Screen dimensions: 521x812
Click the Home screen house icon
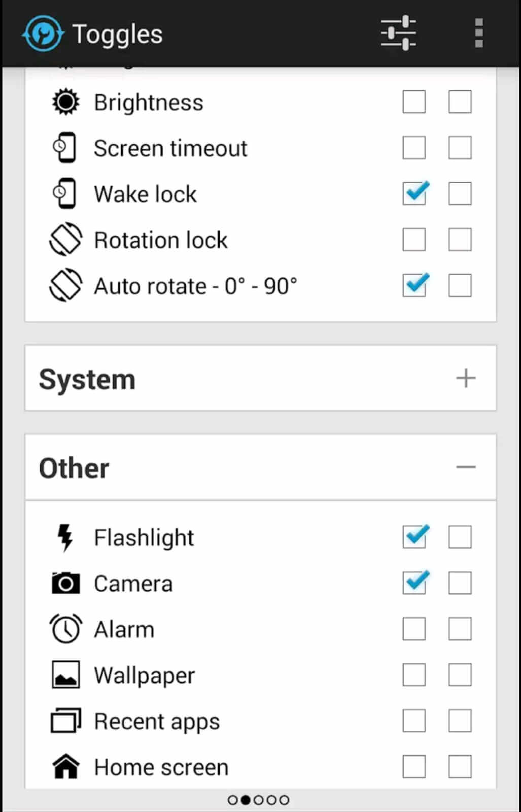click(64, 767)
